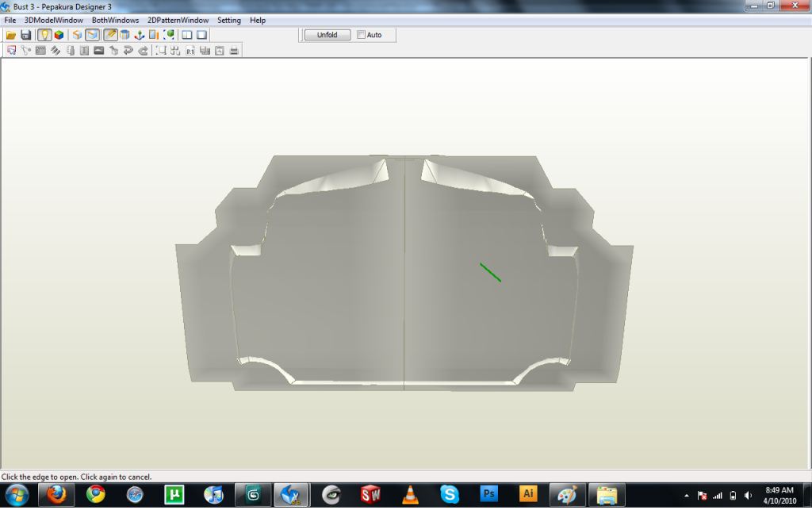Click the rectangle with orange bar icon
812x510 pixels.
pyautogui.click(x=154, y=35)
